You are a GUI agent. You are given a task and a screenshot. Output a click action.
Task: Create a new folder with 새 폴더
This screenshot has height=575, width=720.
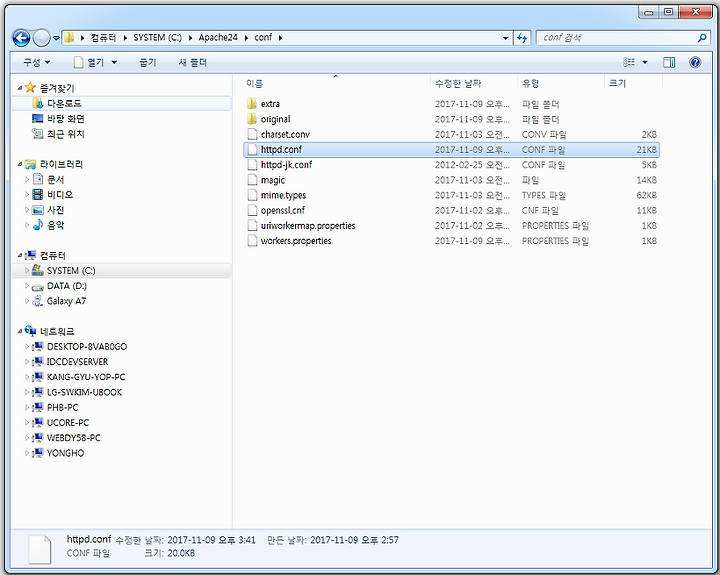193,62
